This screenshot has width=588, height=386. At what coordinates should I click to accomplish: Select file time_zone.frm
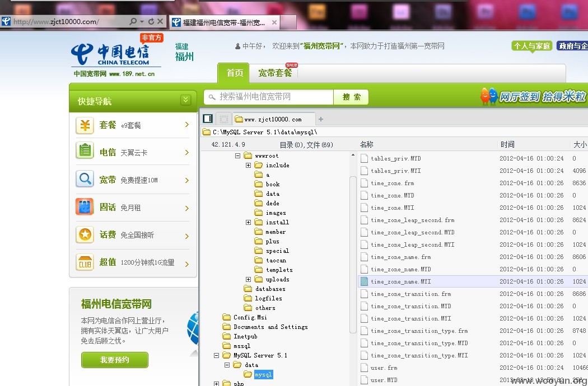click(392, 183)
